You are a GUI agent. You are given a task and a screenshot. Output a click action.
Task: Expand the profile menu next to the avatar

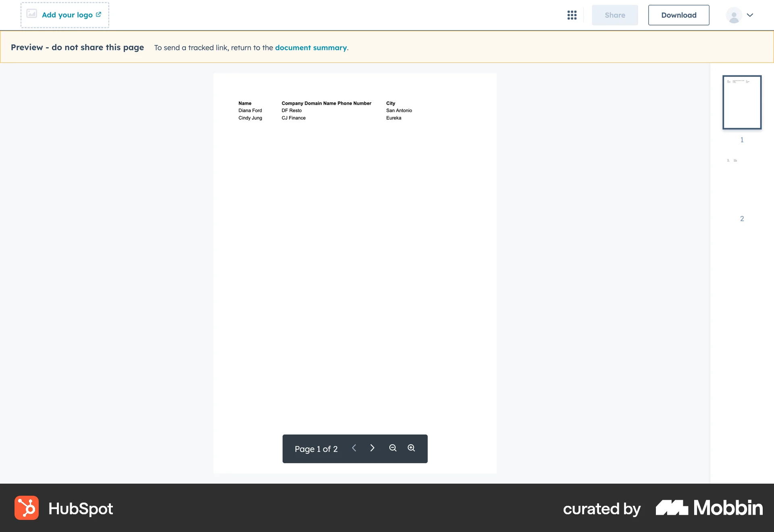coord(750,15)
